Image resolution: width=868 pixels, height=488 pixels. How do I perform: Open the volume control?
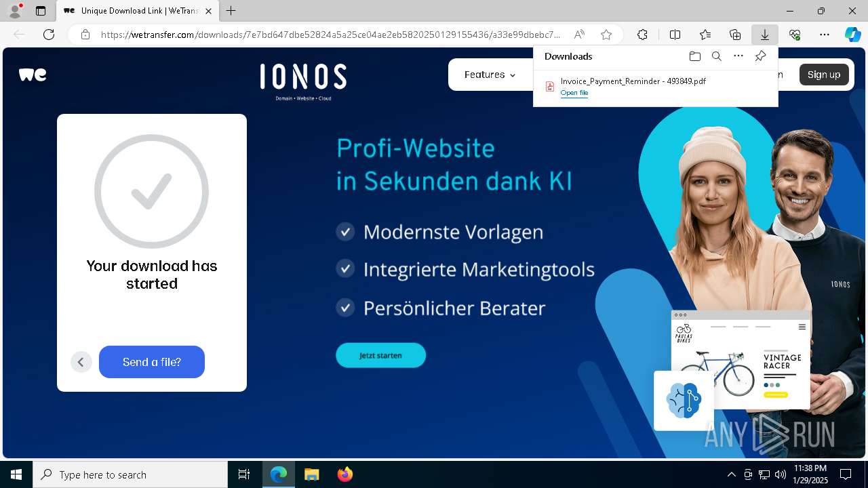coord(780,474)
